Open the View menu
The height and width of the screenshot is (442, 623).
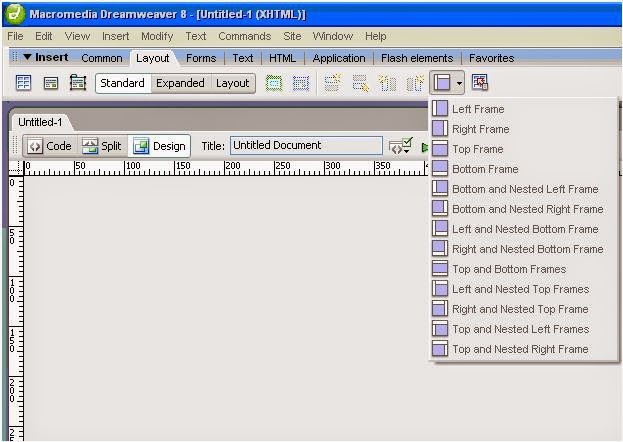tap(77, 36)
